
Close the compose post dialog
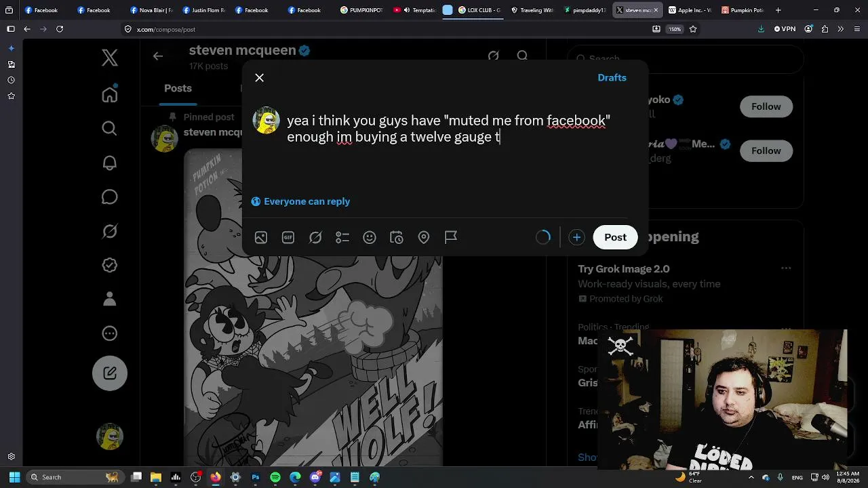coord(259,78)
